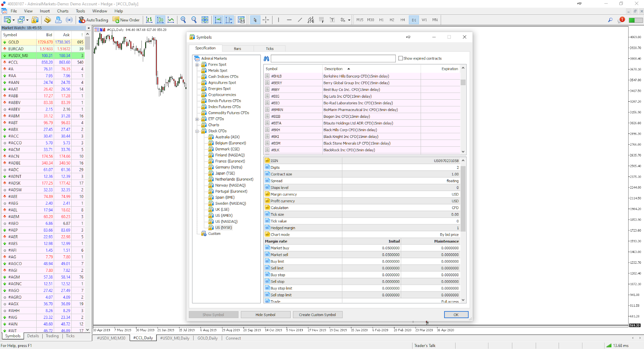Screen dimensions: 644x349
Task: Open the Charts menu
Action: coord(62,11)
